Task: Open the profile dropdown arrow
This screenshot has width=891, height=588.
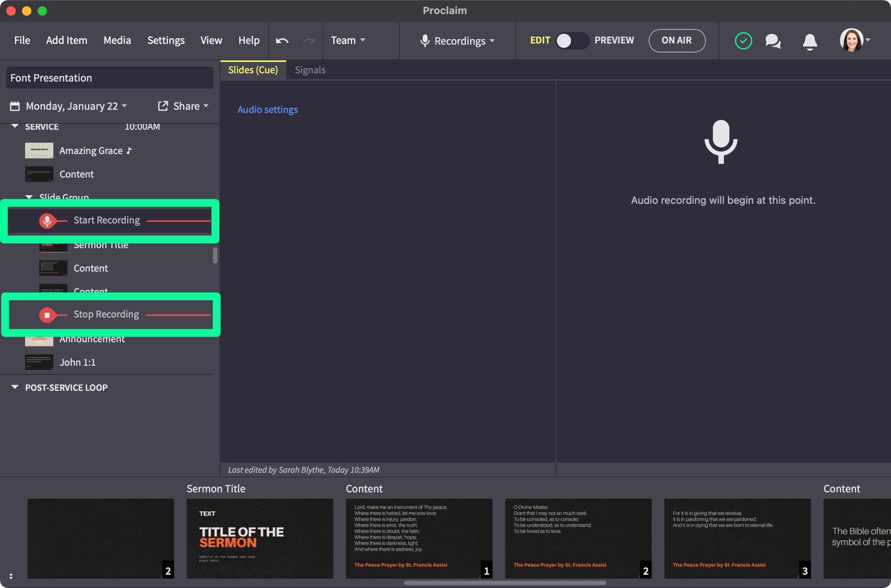Action: pos(868,40)
